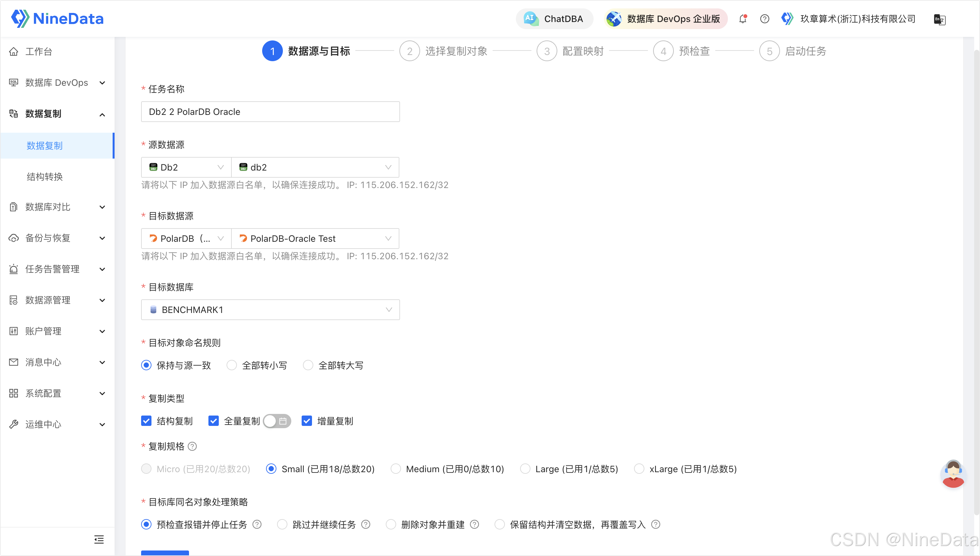Click 数据库 DevOps 企业版 button
The height and width of the screenshot is (556, 980).
click(666, 19)
